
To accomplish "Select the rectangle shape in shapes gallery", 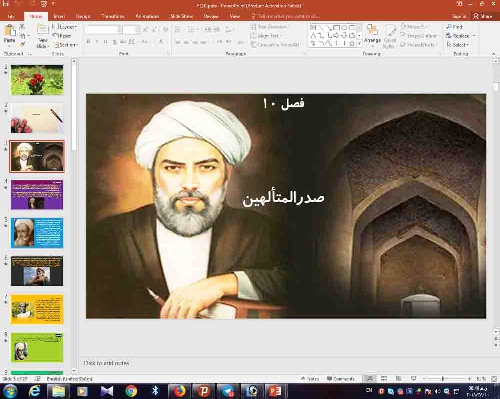I will (x=337, y=27).
